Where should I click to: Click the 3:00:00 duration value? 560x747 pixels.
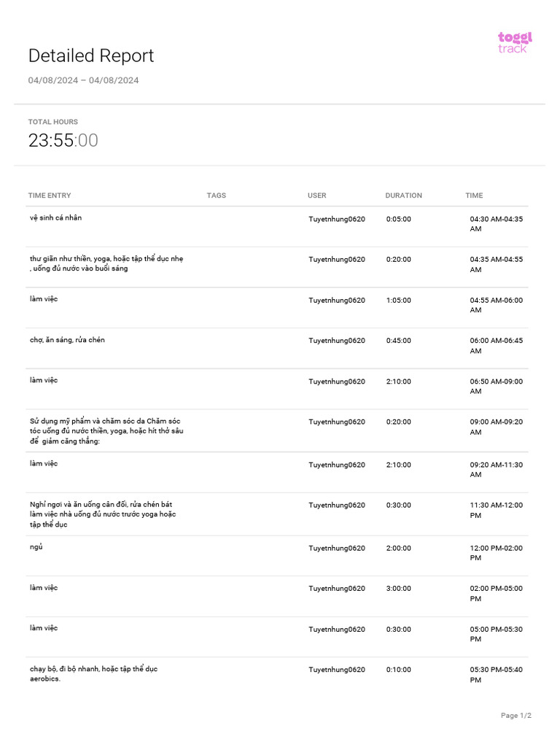tap(399, 589)
